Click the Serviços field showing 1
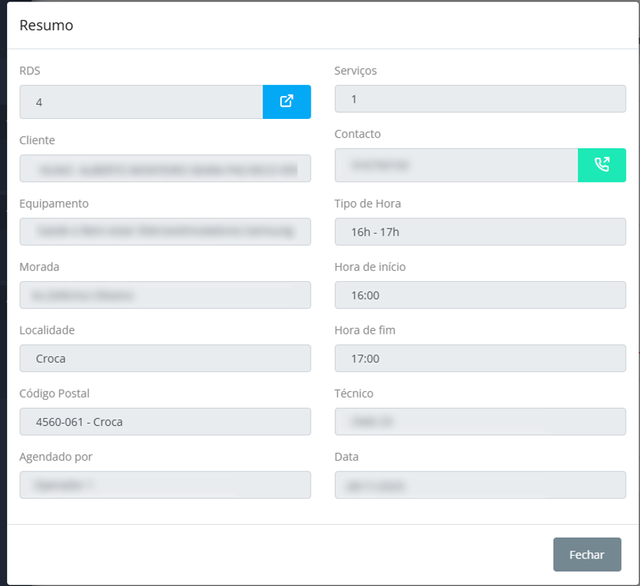This screenshot has height=586, width=640. point(480,99)
